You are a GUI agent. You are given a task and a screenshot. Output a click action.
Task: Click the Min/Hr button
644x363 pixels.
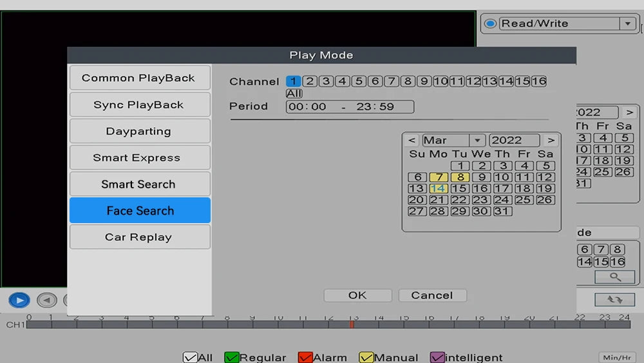[617, 357]
